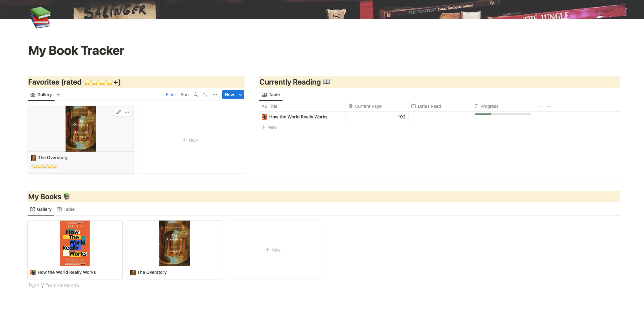Add a view with the plus beside Gallery
Screen dimensions: 644x328
(58, 95)
